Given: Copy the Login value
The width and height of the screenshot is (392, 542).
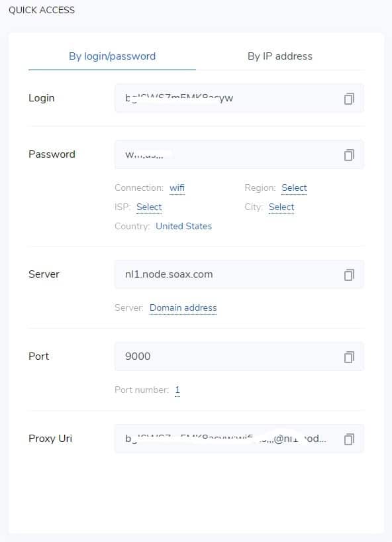Looking at the screenshot, I should (x=349, y=99).
